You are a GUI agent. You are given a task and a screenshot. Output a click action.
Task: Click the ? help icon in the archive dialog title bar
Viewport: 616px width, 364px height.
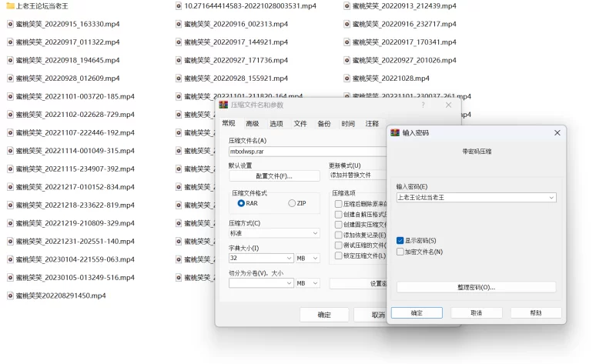pyautogui.click(x=423, y=105)
